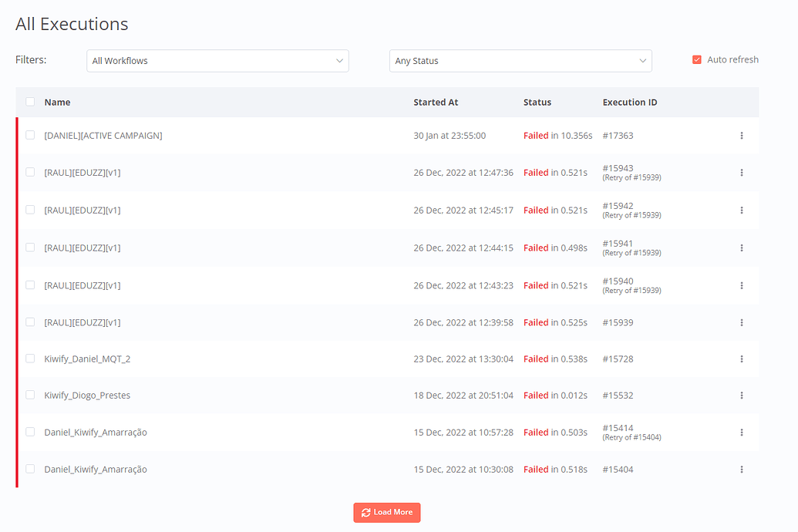798x532 pixels.
Task: Select the [DANIEL][ACTIVE CAMPAIGN] row checkbox
Action: [x=30, y=135]
